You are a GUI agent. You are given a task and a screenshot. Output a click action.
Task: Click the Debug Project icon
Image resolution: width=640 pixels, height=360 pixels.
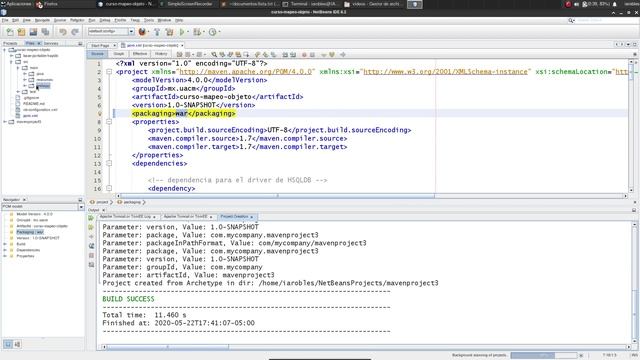pos(197,32)
